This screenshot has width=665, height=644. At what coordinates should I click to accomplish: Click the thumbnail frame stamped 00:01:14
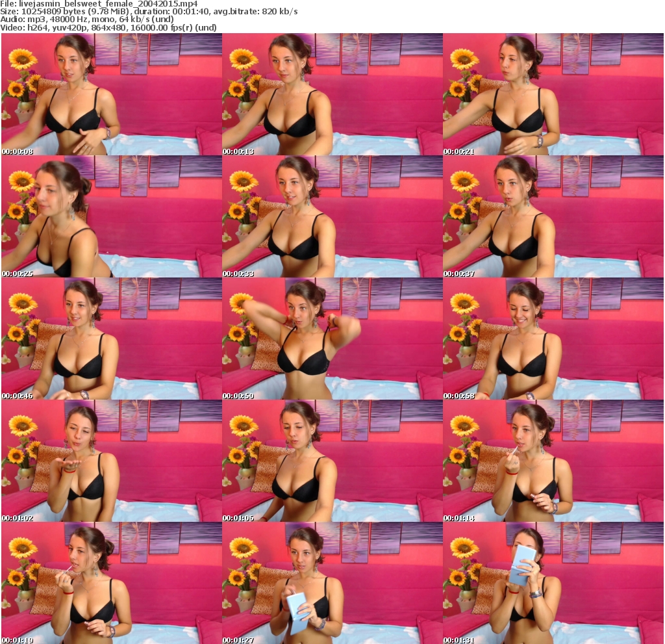pyautogui.click(x=553, y=461)
